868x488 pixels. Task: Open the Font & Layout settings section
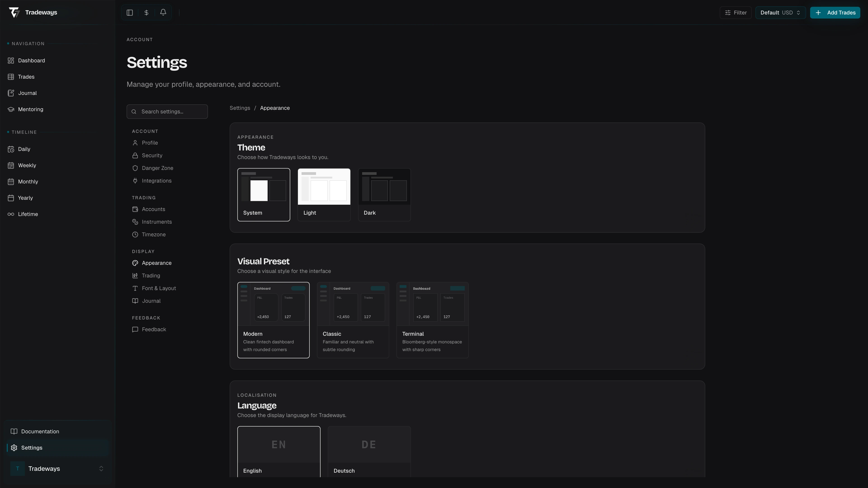159,288
